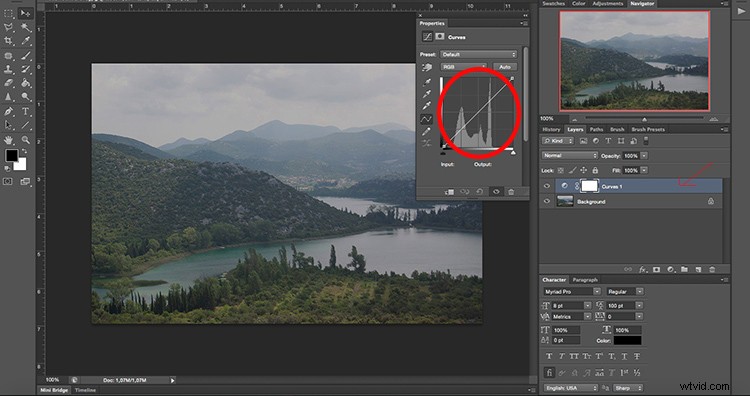Screen dimensions: 750x396
Task: Switch to the Swatches tab
Action: (x=553, y=3)
